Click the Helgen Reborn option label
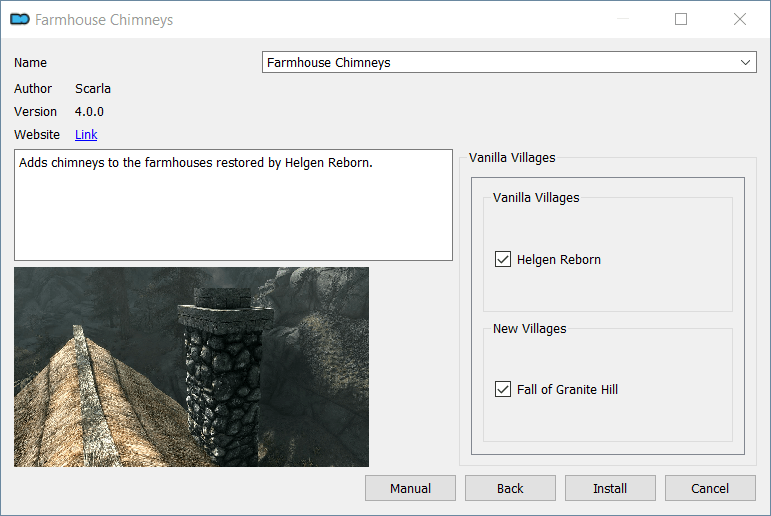Image resolution: width=771 pixels, height=516 pixels. [559, 260]
